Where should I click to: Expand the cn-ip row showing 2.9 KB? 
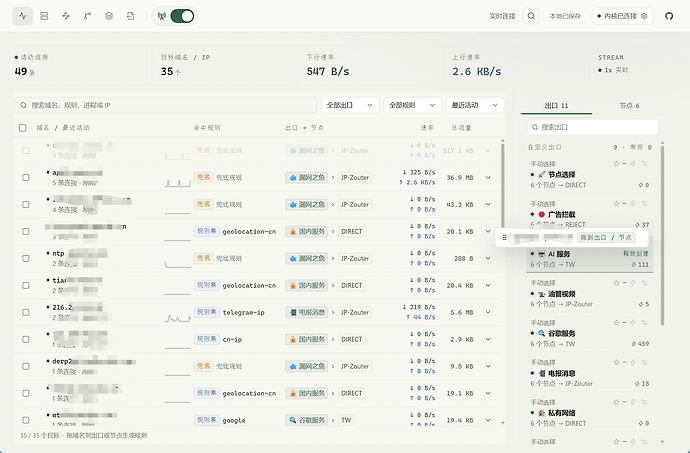(x=488, y=339)
